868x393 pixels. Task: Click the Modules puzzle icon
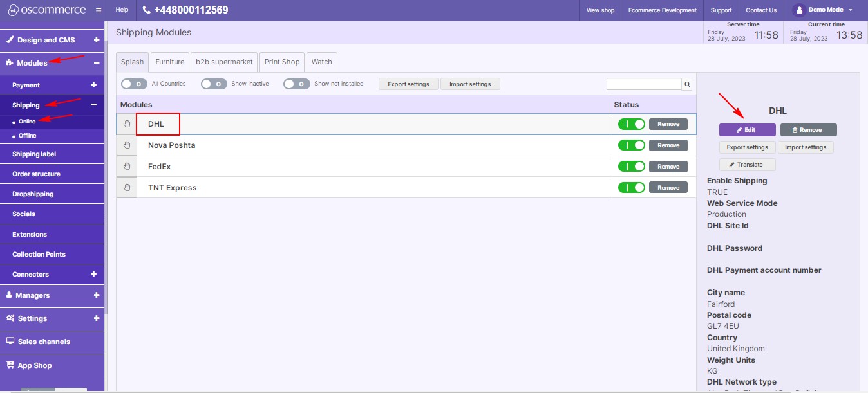tap(10, 63)
